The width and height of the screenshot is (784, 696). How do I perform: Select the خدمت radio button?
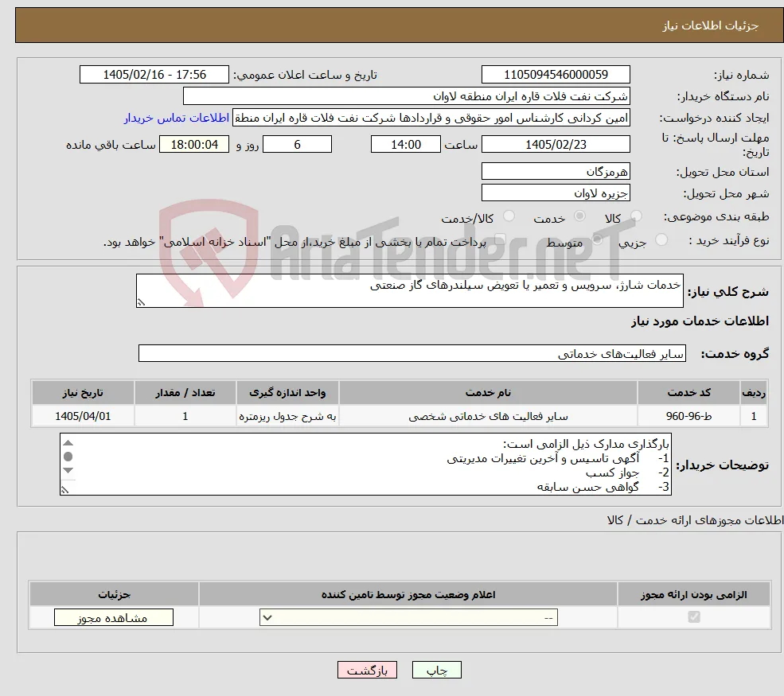(579, 216)
